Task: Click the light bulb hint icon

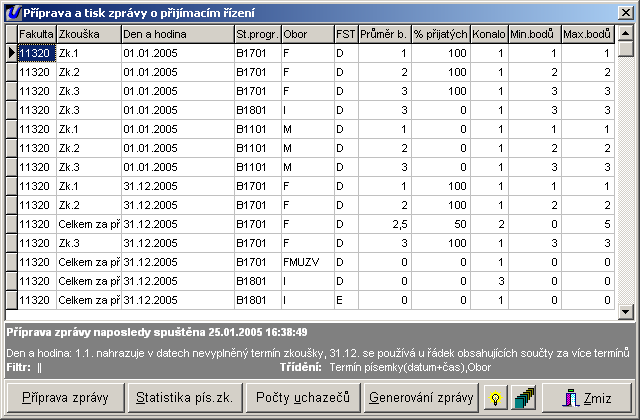Action: point(494,398)
